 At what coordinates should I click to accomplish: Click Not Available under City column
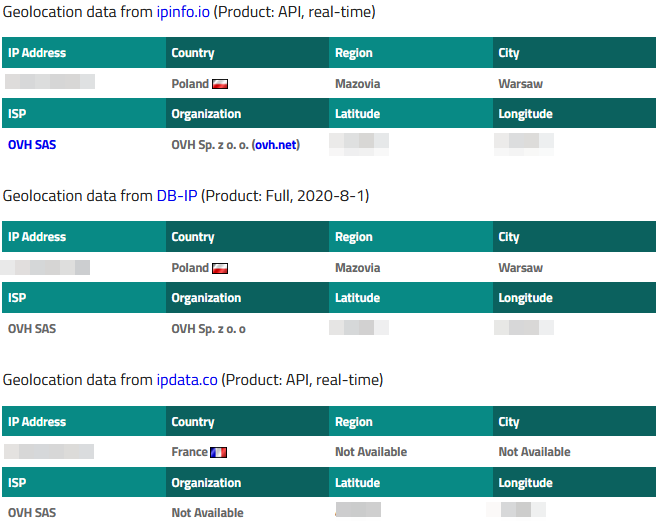point(534,452)
